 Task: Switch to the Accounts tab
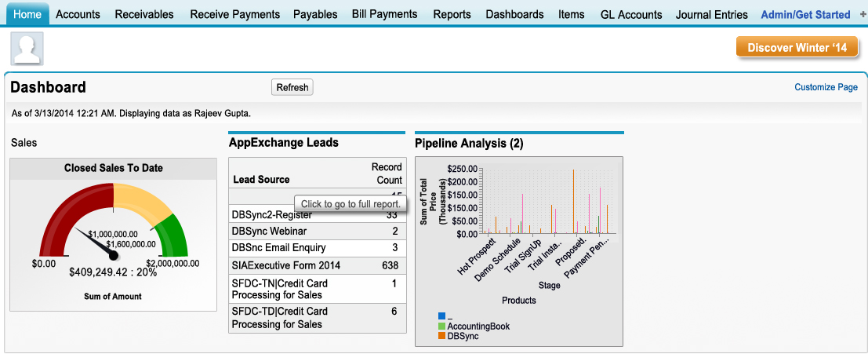tap(78, 14)
